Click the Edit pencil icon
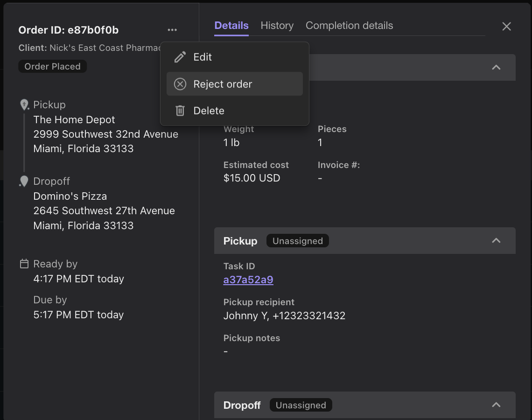Image resolution: width=532 pixels, height=420 pixels. tap(180, 56)
